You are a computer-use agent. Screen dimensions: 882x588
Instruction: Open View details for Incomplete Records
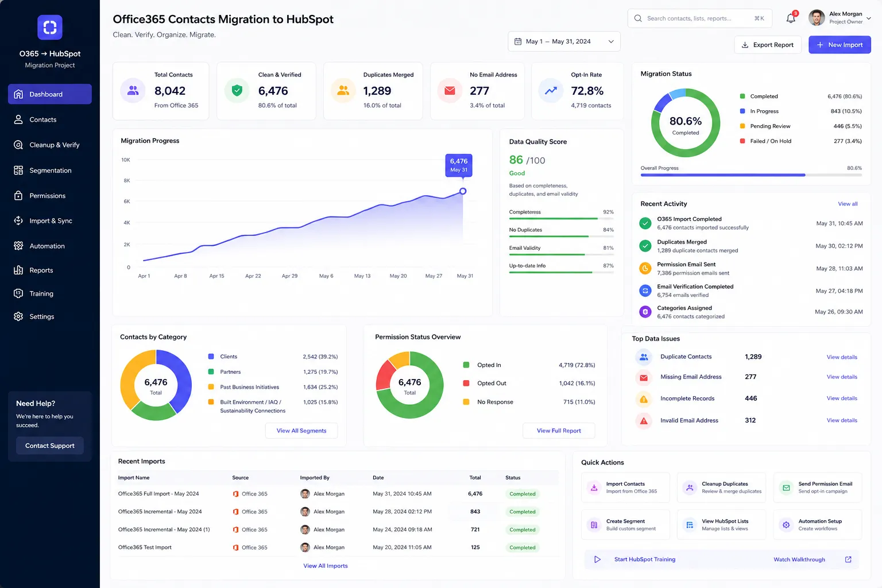coord(842,399)
